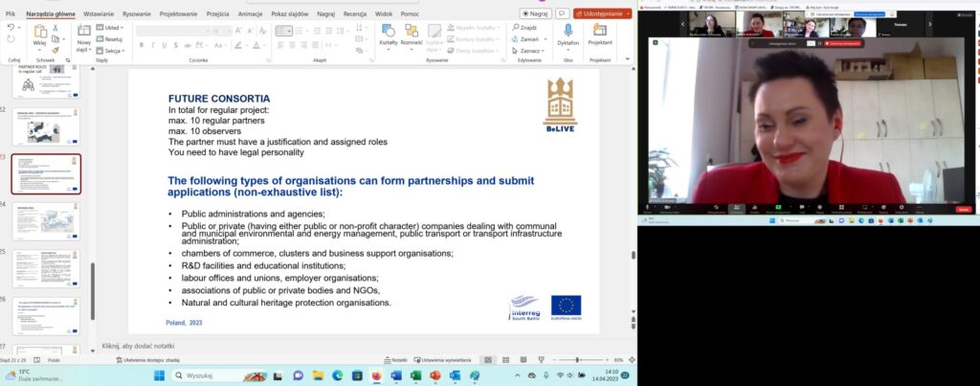Switch to the Recenzja tab
This screenshot has height=386, width=980.
(354, 13)
